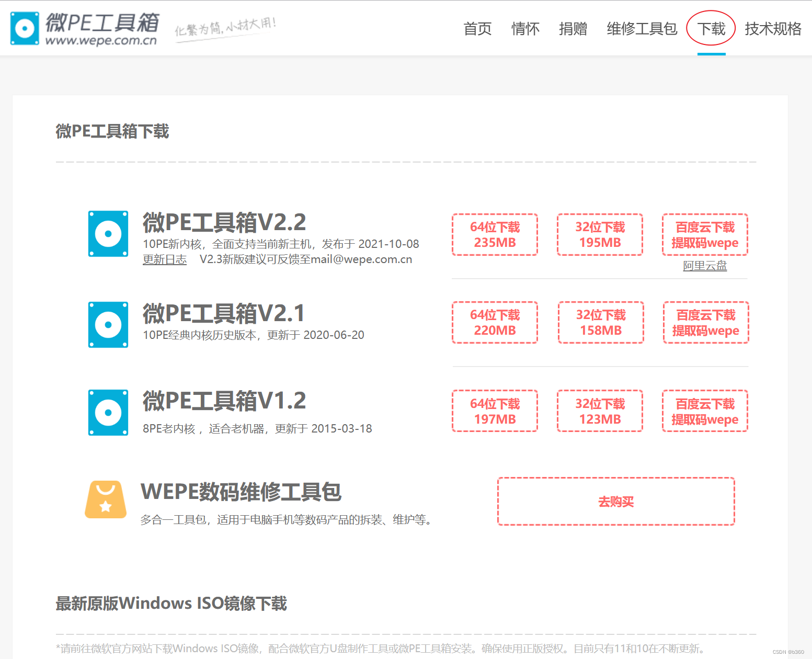This screenshot has width=812, height=659.
Task: Click the 微PE工具箱V2.2 disc icon
Action: (x=108, y=234)
